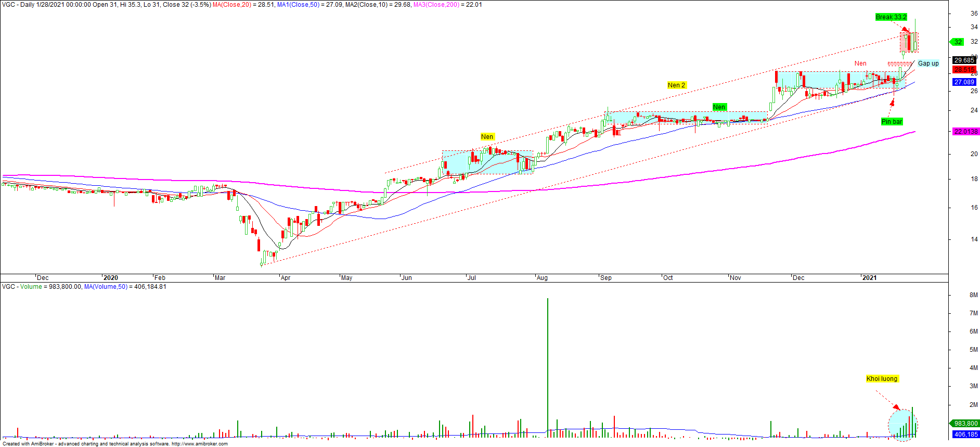Click the magenta 22.0138 MA200 value tag

965,132
